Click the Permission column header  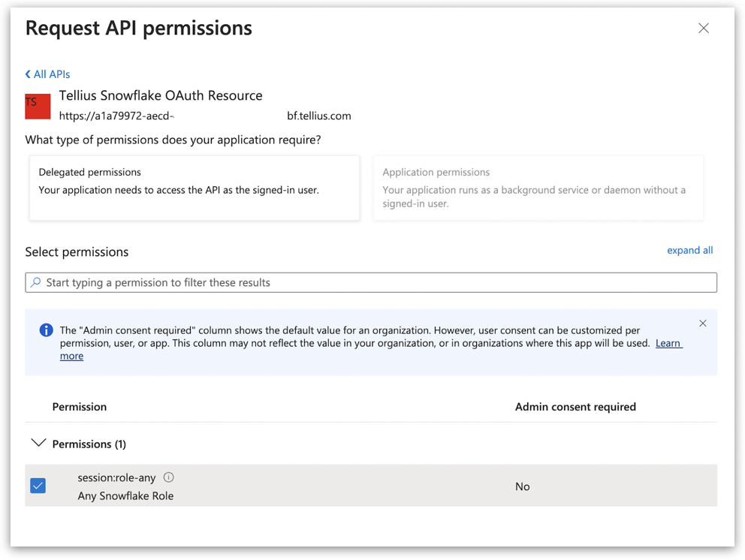[x=80, y=407]
